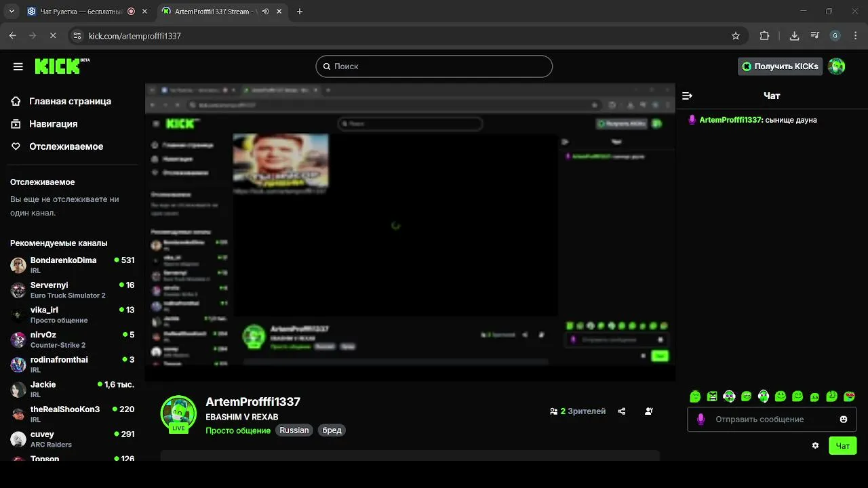Click the theRealShooKon3 channel avatar
Image resolution: width=868 pixels, height=488 pixels.
point(18,414)
